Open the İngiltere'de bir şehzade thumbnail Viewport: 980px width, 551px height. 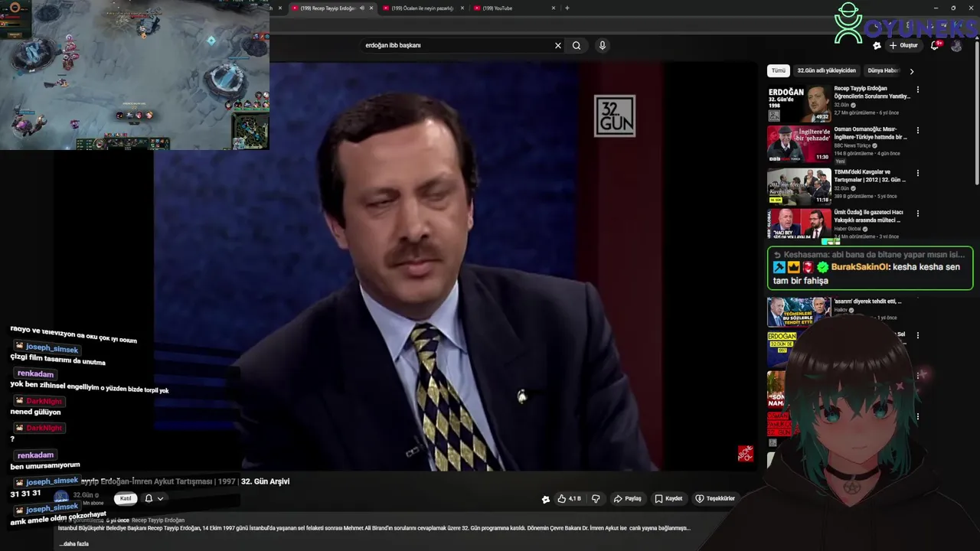799,144
